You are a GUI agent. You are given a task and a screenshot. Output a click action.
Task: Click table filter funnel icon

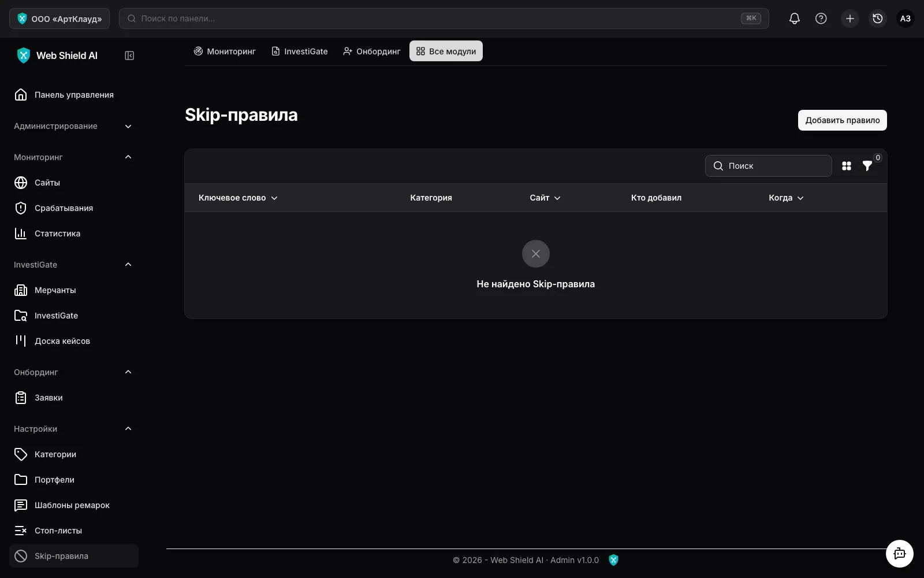pos(867,166)
